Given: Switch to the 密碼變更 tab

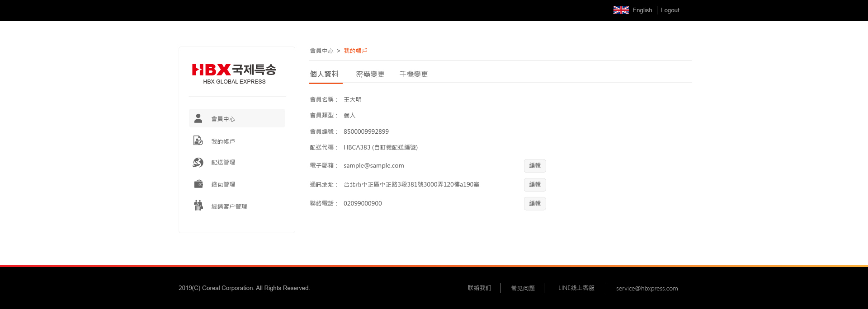Looking at the screenshot, I should tap(370, 74).
